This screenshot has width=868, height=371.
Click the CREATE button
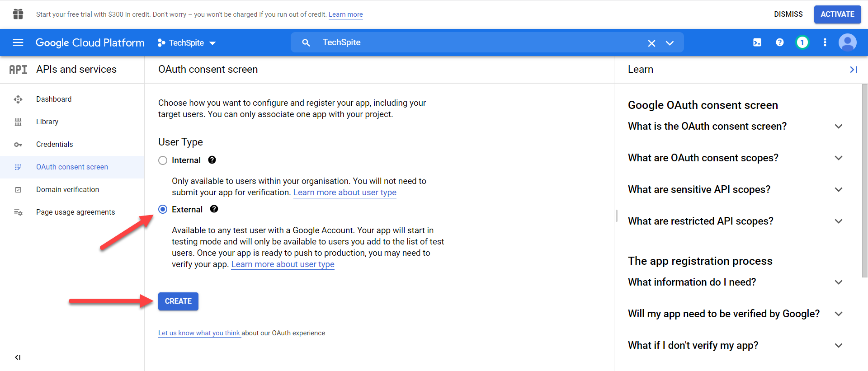178,301
